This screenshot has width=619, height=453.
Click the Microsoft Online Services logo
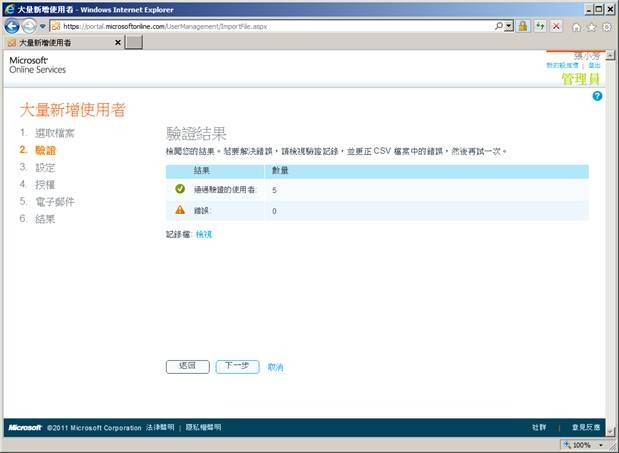(38, 65)
